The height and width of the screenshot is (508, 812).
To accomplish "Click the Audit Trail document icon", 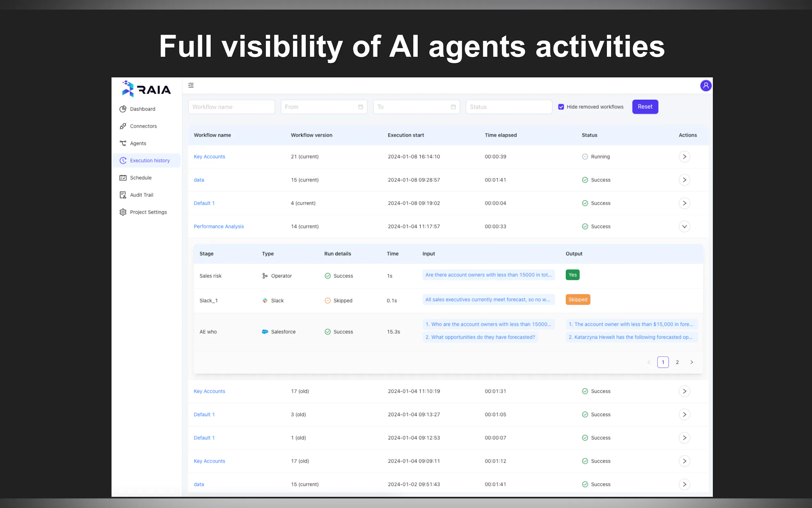I will point(123,195).
